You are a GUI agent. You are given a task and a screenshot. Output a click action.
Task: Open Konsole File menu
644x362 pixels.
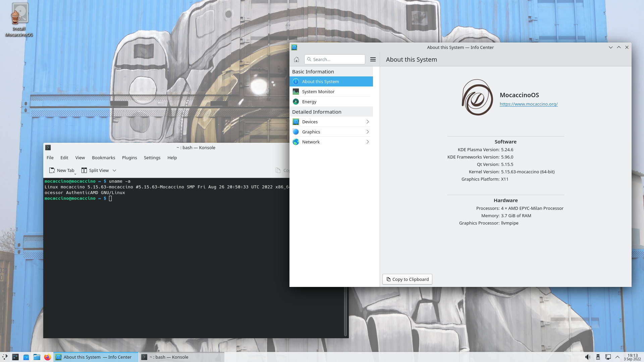[x=50, y=158]
